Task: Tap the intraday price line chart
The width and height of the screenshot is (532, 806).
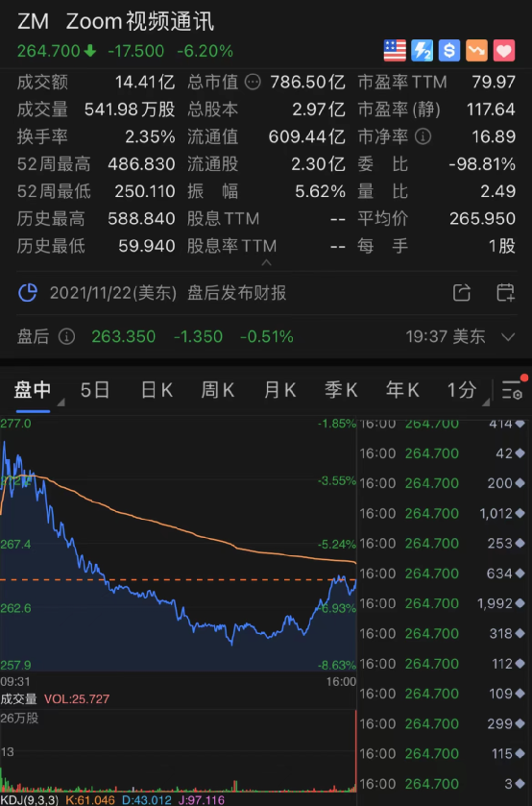Action: pyautogui.click(x=178, y=544)
